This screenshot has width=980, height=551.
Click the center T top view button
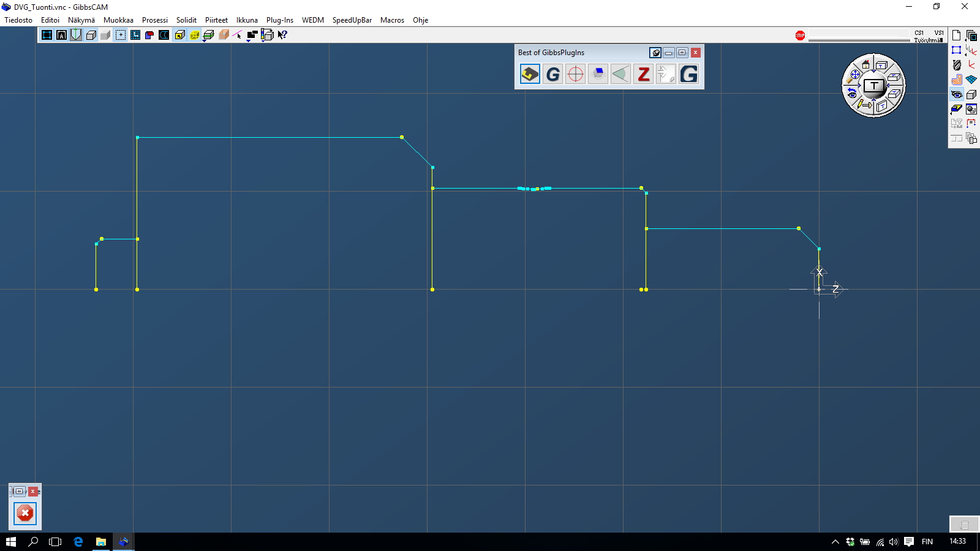tap(873, 86)
